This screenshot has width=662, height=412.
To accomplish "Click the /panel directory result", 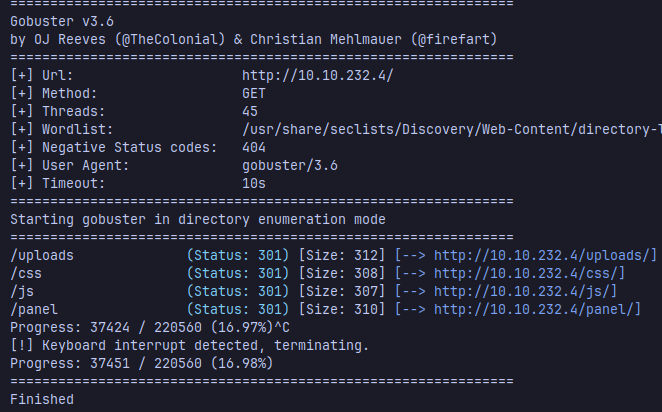I will [x=34, y=309].
